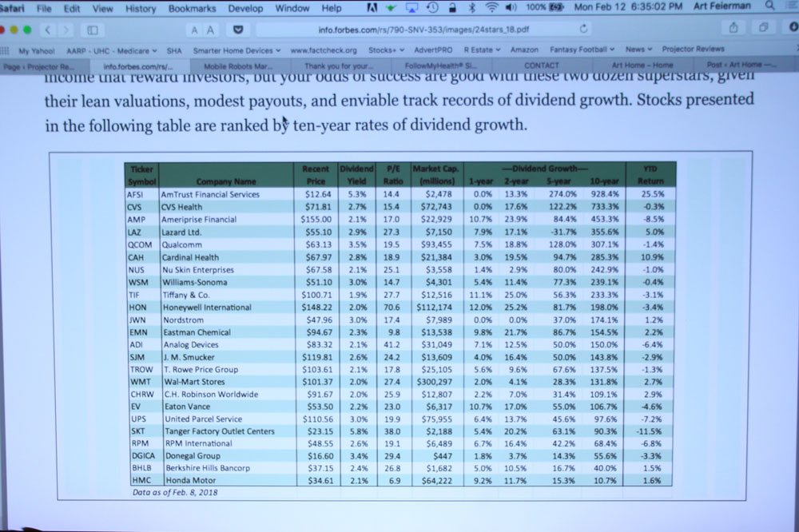Open the My Yahoo! bookmark
The width and height of the screenshot is (799, 532).
click(x=37, y=51)
